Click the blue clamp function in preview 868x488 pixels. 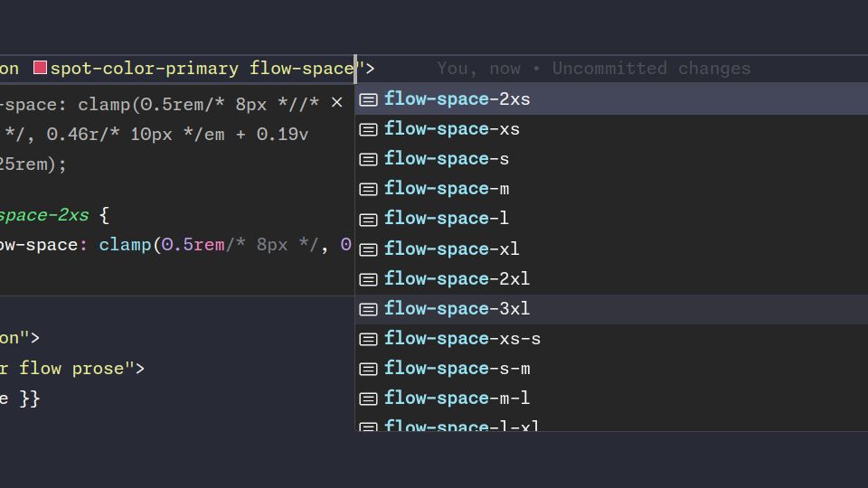(x=125, y=245)
